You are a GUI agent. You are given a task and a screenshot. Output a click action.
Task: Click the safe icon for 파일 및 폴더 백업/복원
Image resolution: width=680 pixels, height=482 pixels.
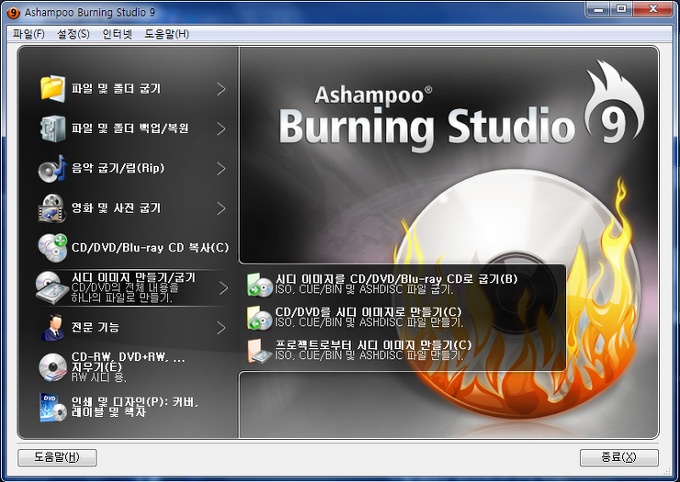coord(52,128)
